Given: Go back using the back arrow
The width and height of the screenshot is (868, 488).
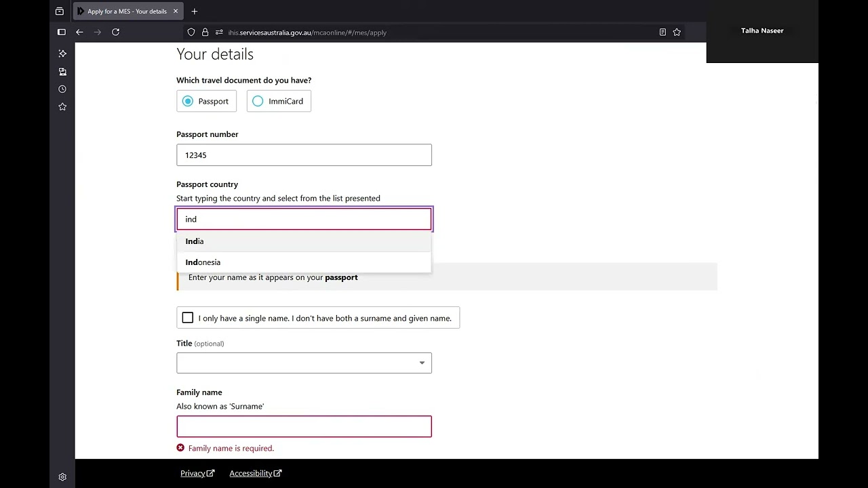Looking at the screenshot, I should (x=79, y=32).
